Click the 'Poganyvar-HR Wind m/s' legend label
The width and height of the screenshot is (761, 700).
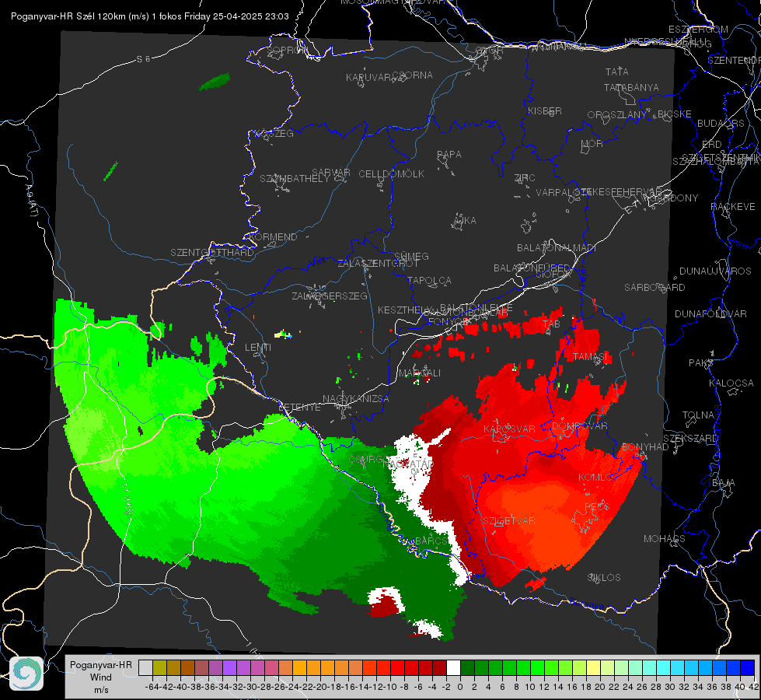(x=101, y=677)
